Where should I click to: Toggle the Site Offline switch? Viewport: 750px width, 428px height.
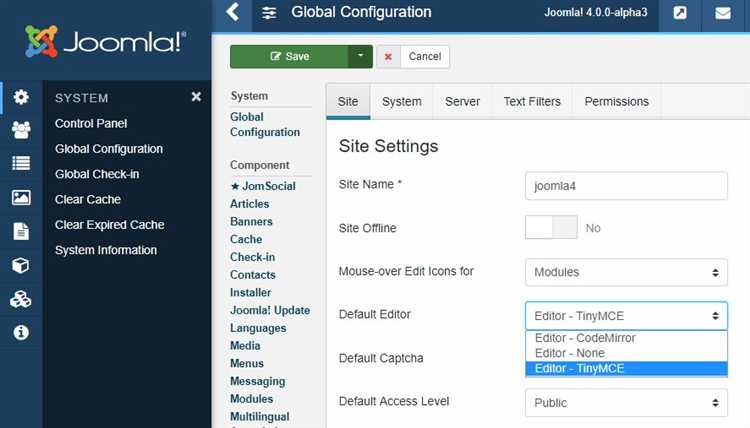click(x=551, y=228)
